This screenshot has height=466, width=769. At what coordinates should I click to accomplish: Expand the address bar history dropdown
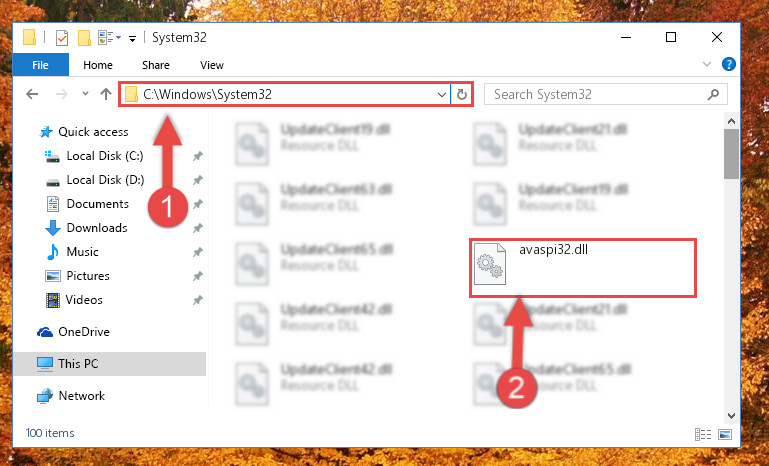click(x=441, y=94)
